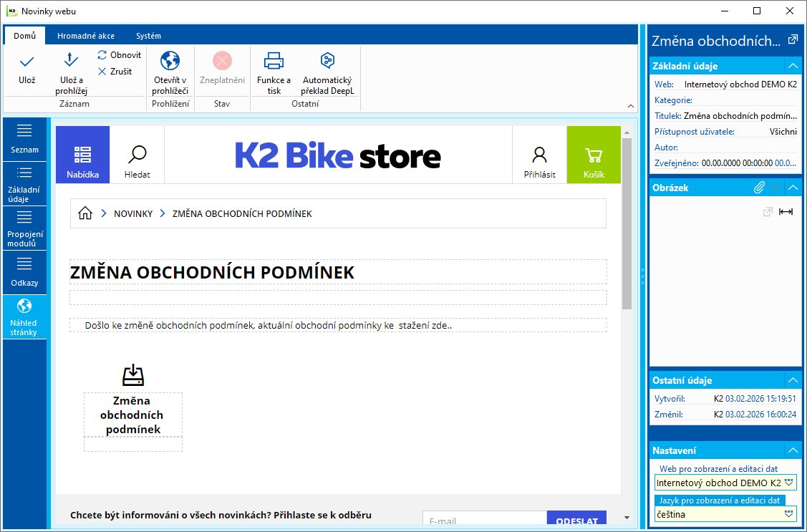Collapse the Nastavení section
This screenshot has height=532, width=807.
pyautogui.click(x=793, y=450)
